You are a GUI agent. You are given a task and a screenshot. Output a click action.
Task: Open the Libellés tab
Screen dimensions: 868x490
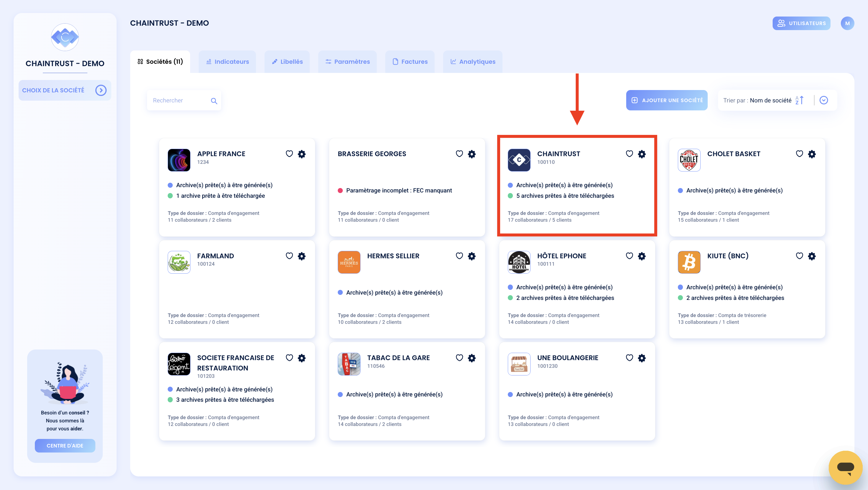coord(287,62)
